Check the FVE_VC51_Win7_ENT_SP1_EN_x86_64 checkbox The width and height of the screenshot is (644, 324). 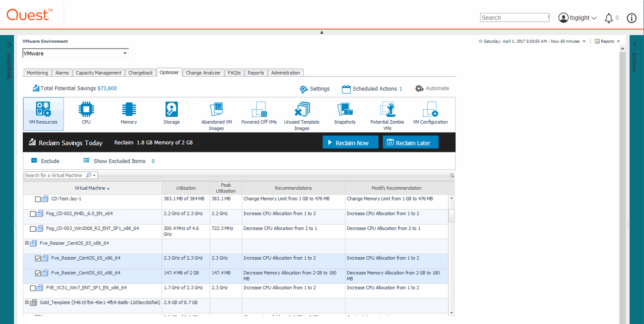pos(33,288)
